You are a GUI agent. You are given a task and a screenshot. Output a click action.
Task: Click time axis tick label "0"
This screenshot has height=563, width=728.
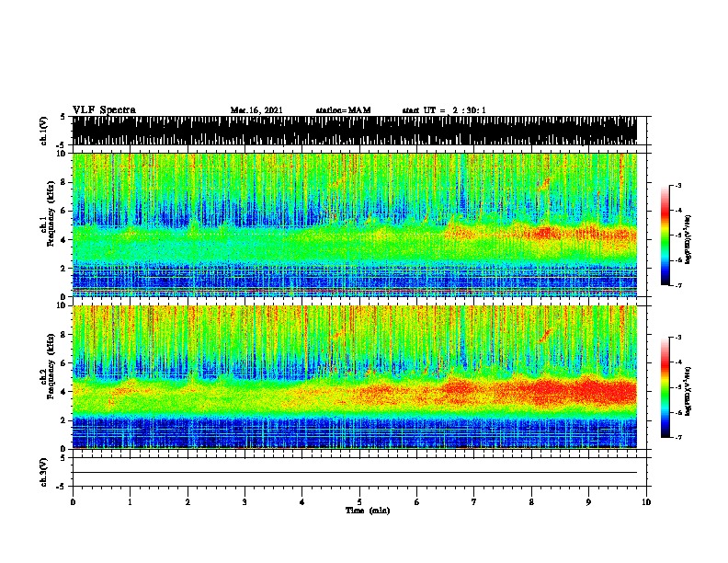point(73,501)
